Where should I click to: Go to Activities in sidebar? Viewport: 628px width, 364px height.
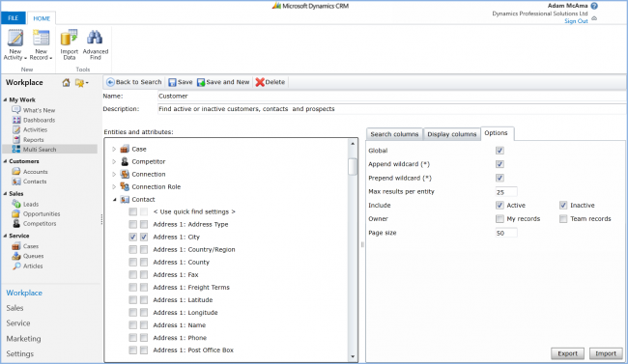(x=30, y=129)
